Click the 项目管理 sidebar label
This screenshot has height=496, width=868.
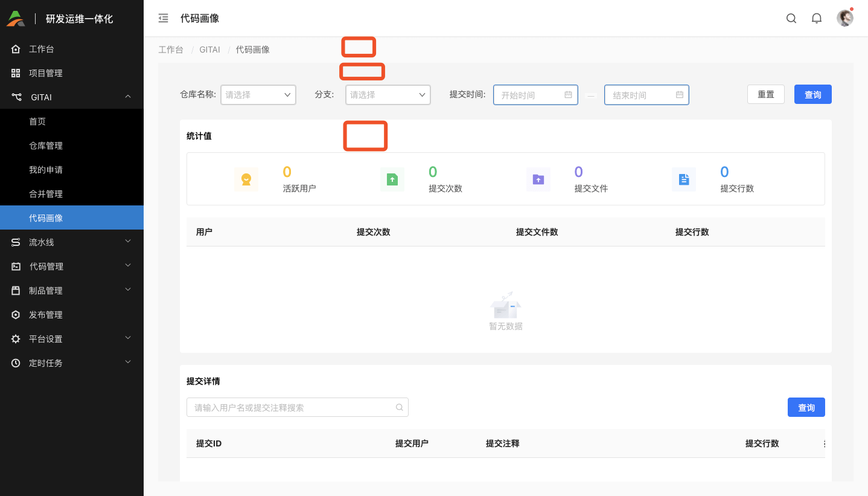[x=46, y=73]
